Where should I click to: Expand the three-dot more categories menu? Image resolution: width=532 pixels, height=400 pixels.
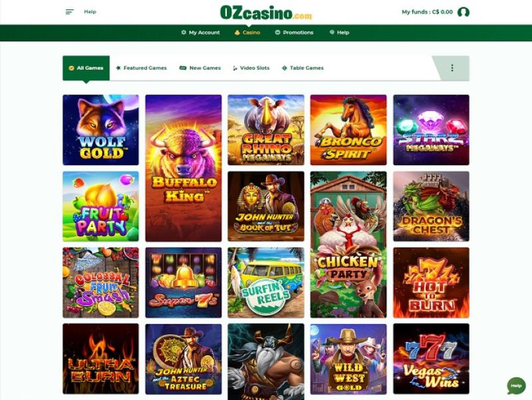coord(452,68)
